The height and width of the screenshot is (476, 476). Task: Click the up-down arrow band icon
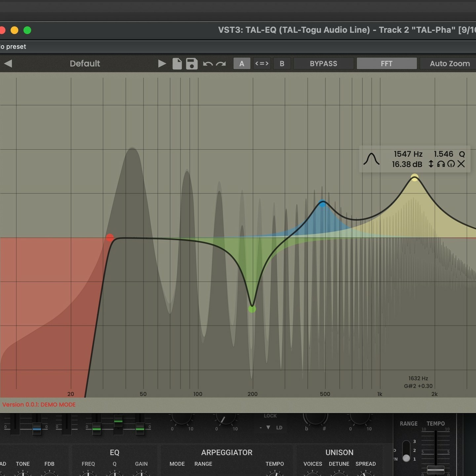click(x=431, y=164)
